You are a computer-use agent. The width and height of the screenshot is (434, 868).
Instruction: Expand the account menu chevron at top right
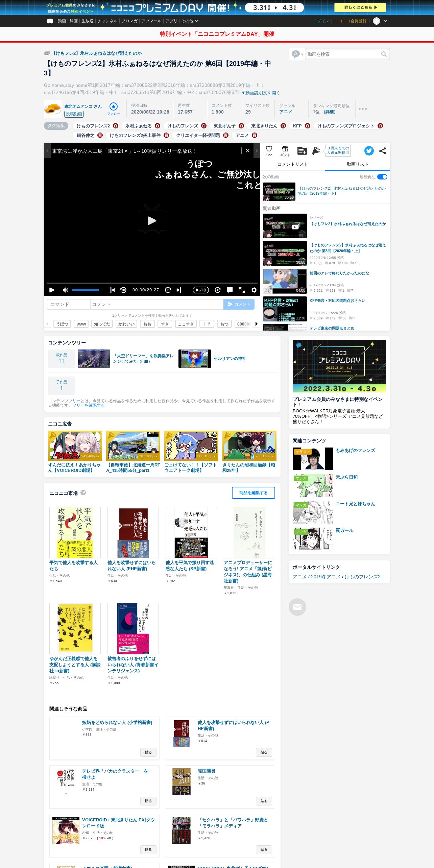click(385, 21)
